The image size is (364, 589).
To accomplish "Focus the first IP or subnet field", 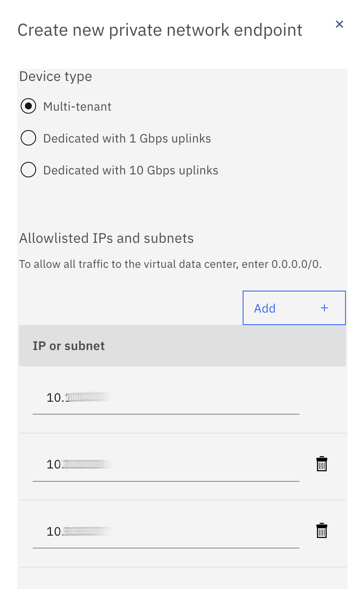I will coord(166,398).
